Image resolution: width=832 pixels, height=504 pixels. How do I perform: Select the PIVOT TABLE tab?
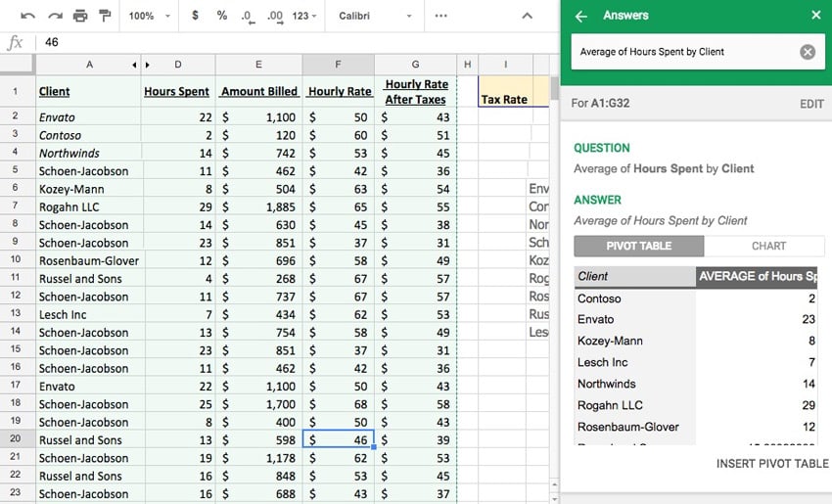(x=638, y=247)
